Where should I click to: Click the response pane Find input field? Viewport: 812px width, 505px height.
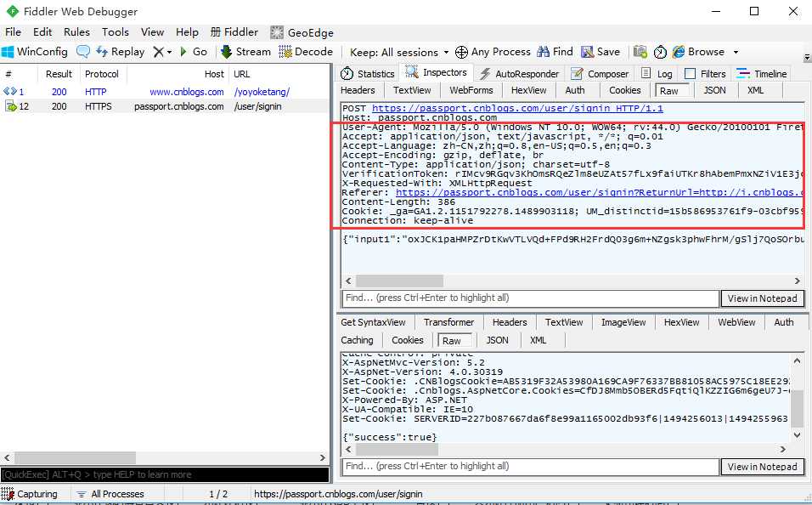(x=530, y=467)
